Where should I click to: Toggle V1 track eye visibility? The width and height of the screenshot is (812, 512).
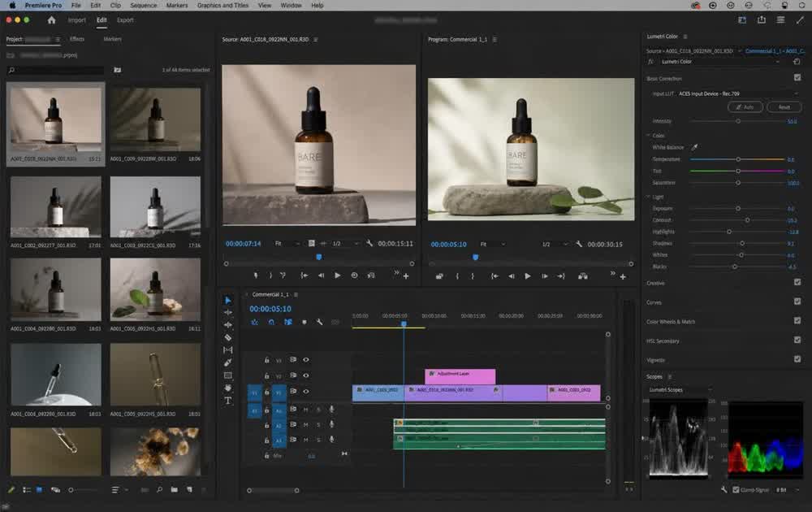[x=305, y=391]
